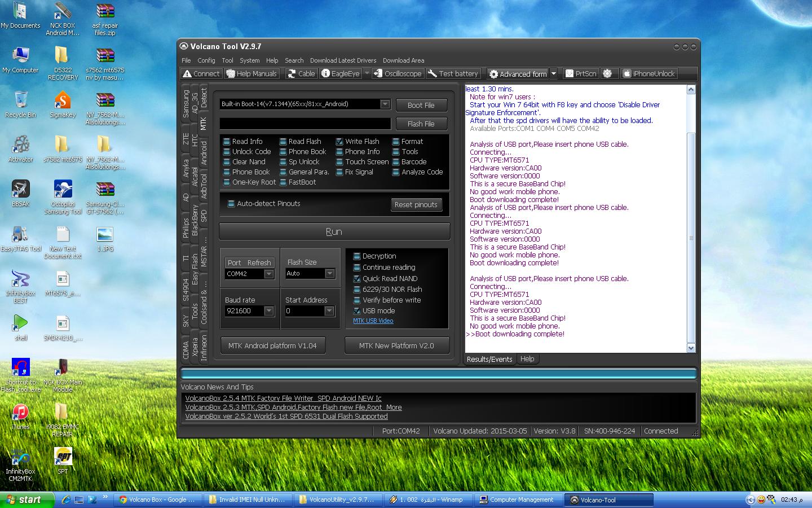Viewport: 812px width, 508px height.
Task: Click the Reset pinouts button
Action: pos(416,204)
